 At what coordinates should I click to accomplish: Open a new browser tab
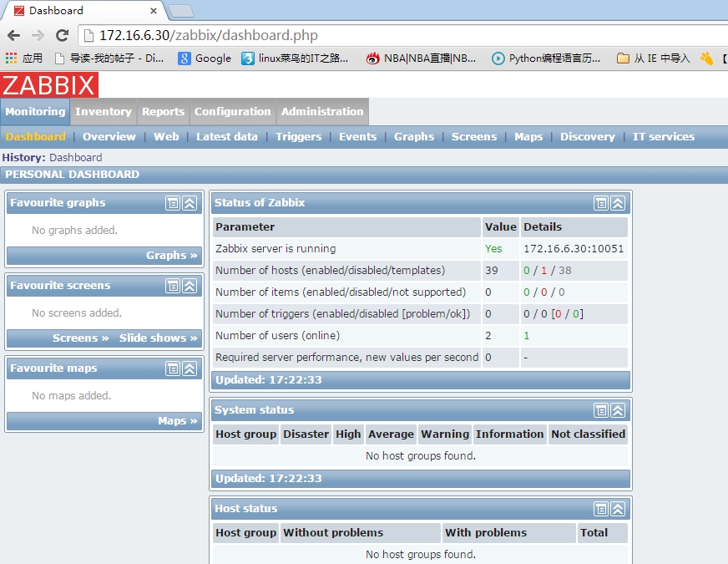click(180, 11)
